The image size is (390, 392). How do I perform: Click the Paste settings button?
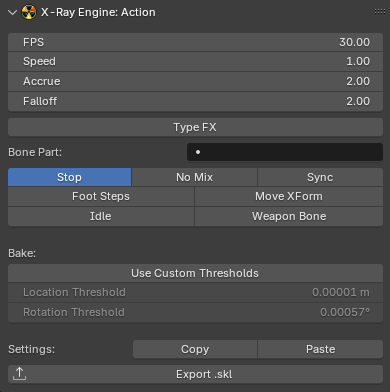321,349
